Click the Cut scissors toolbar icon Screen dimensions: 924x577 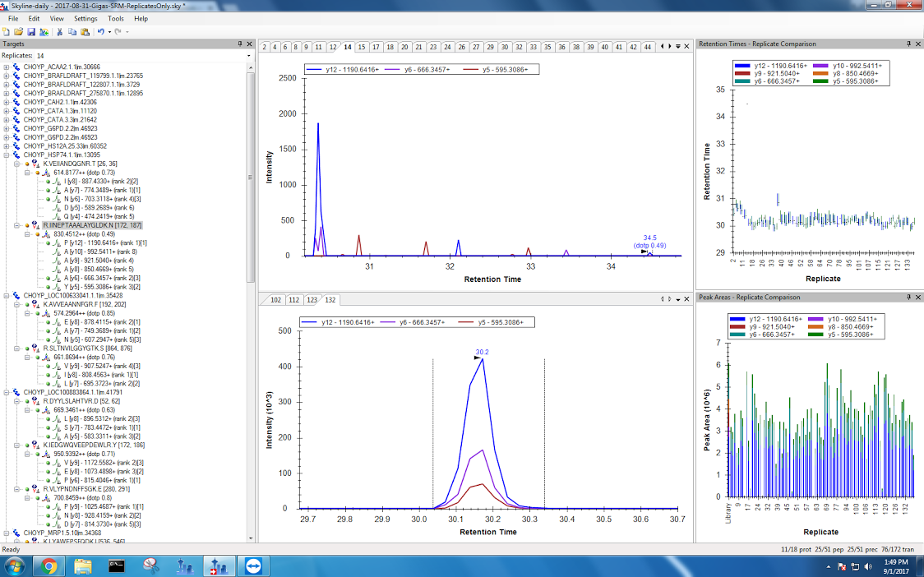point(59,31)
